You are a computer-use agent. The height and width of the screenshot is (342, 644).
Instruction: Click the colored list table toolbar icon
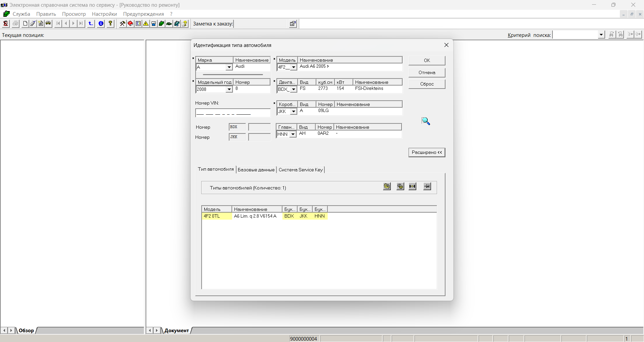138,23
